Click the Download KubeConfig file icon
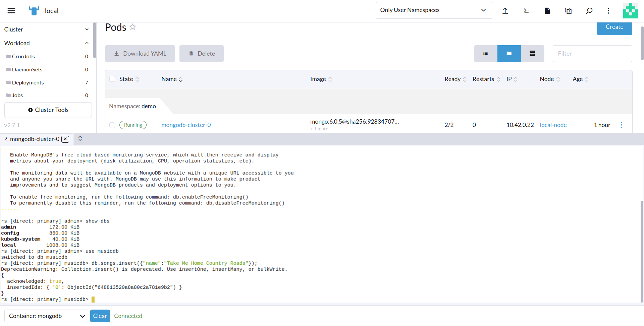This screenshot has height=326, width=644. (547, 11)
